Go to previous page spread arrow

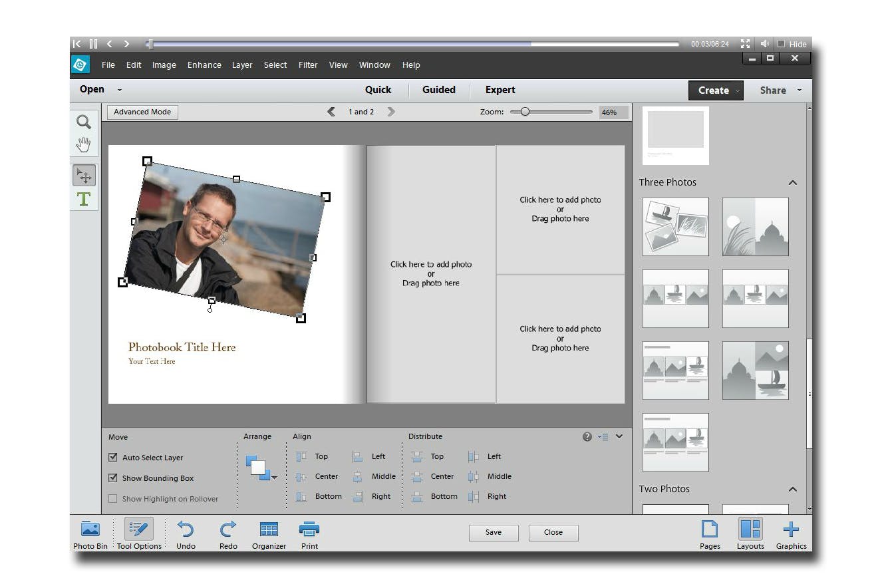[331, 112]
